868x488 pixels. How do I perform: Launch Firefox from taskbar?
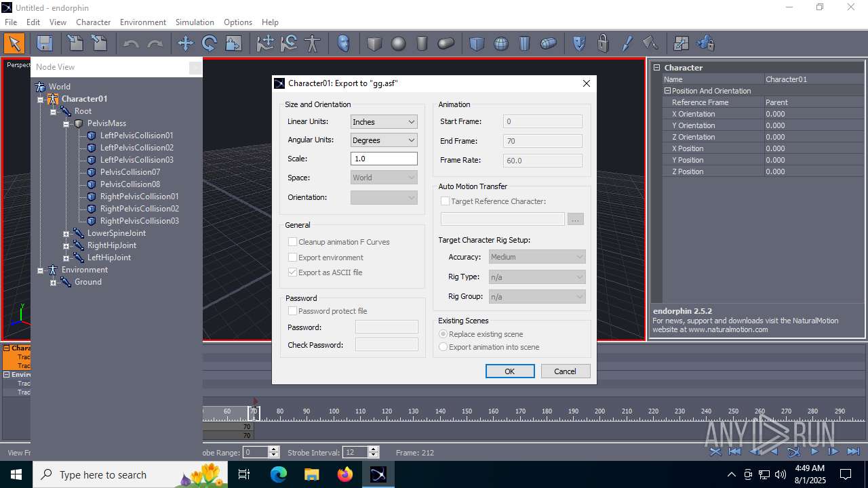345,474
